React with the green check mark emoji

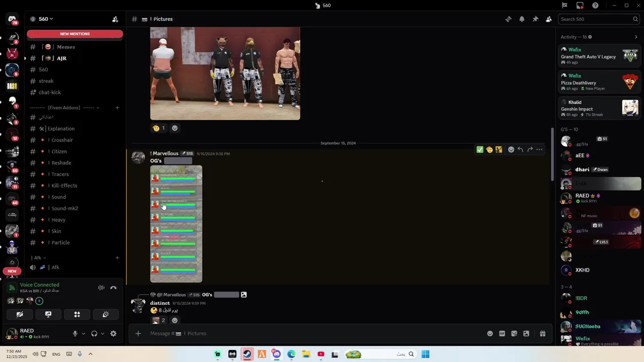[480, 149]
